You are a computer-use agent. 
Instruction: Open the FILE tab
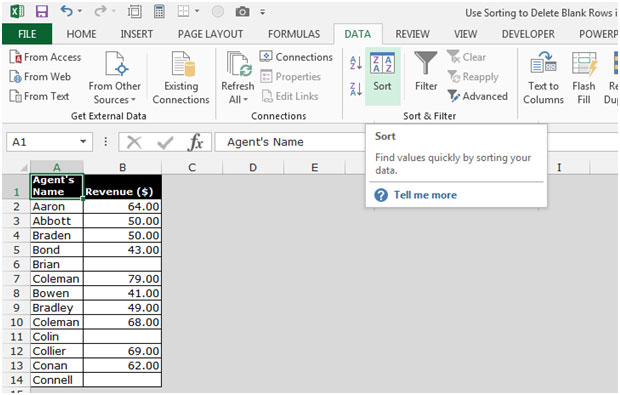click(x=27, y=34)
